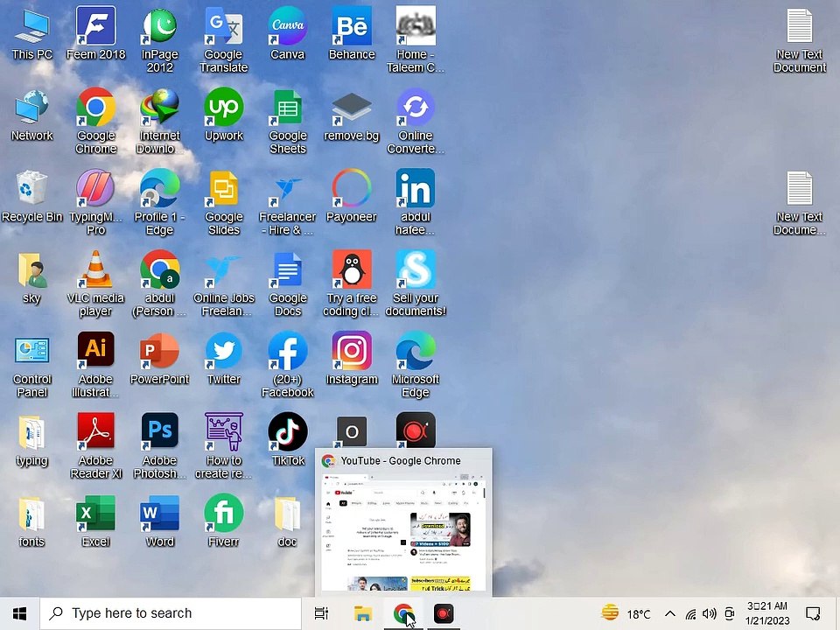Open Task View on the taskbar

(x=321, y=613)
